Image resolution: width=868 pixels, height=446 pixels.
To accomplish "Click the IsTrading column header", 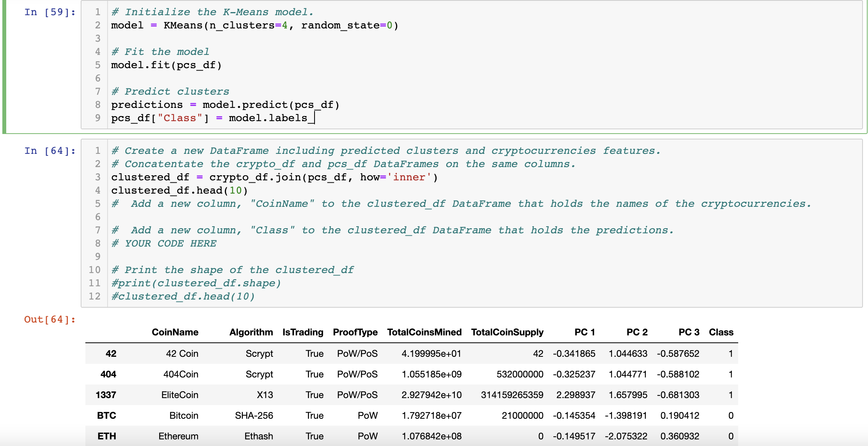I will tap(303, 332).
